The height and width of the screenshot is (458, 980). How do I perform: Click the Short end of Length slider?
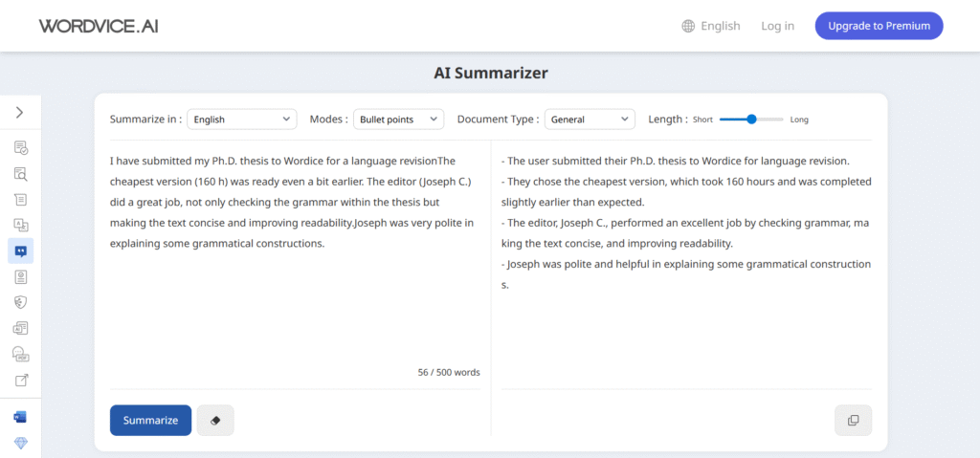point(702,120)
